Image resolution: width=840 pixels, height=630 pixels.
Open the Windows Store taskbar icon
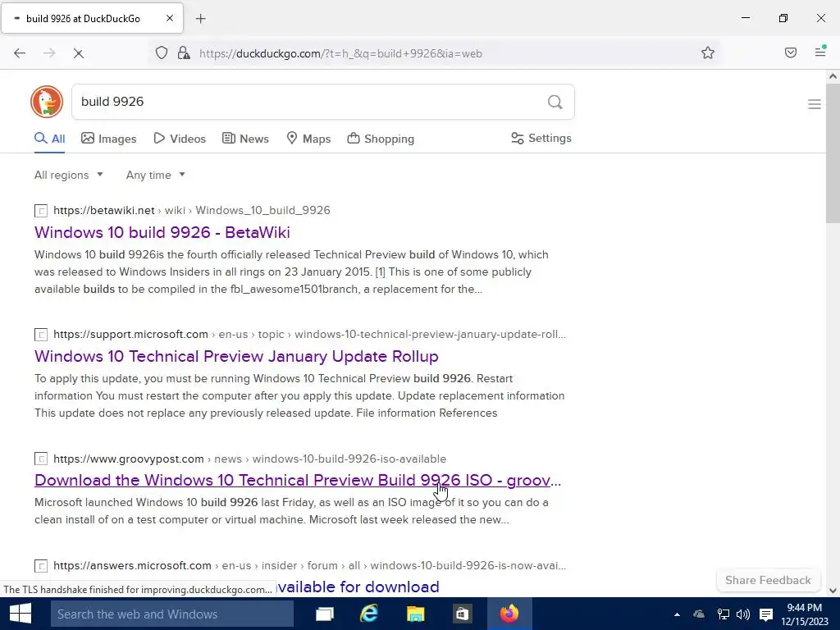tap(461, 614)
